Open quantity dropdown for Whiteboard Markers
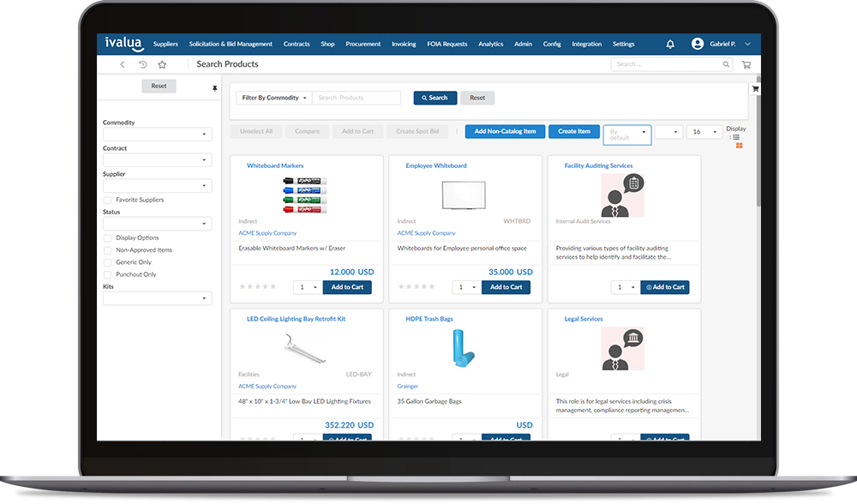This screenshot has height=504, width=857. point(309,287)
